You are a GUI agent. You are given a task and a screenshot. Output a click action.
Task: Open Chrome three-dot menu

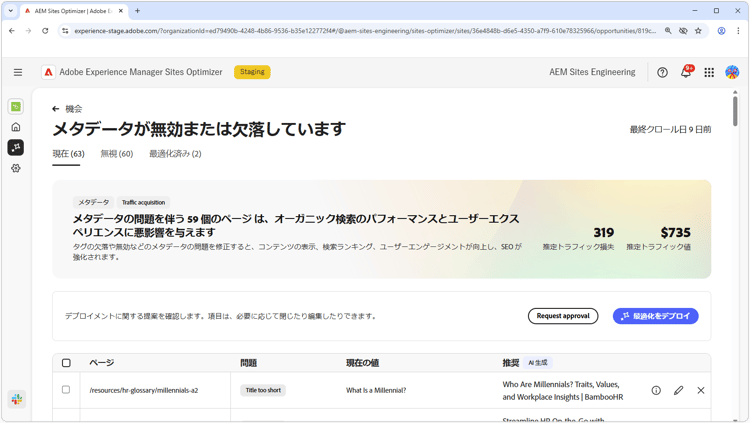738,31
